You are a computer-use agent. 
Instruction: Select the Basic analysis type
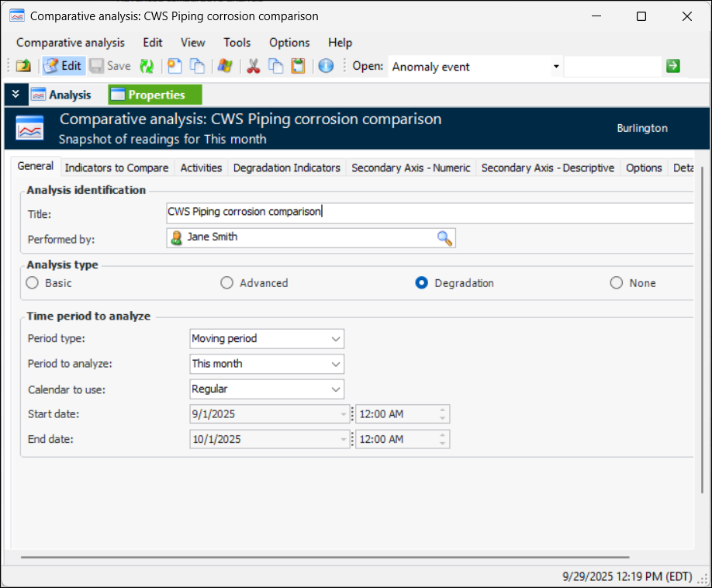pos(32,283)
